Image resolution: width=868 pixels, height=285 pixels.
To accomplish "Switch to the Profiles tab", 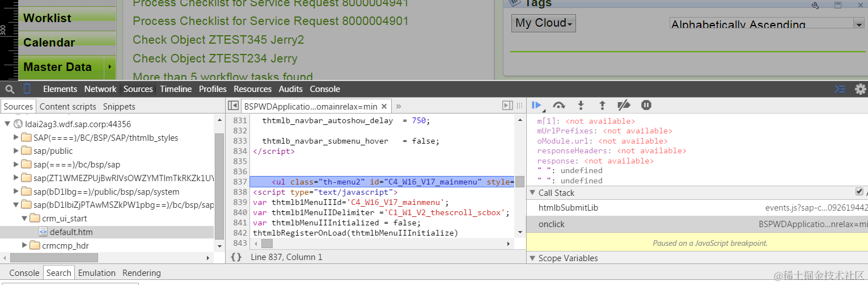I will tap(213, 89).
